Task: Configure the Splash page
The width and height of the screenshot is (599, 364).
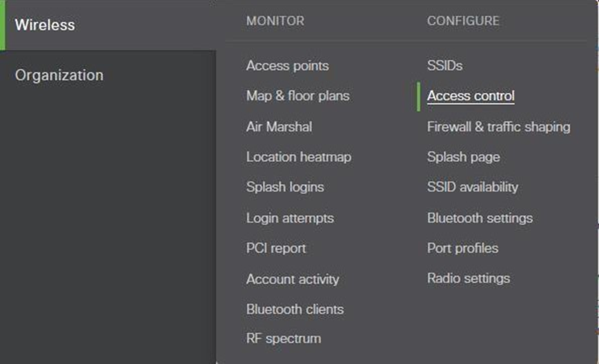Action: [x=463, y=157]
